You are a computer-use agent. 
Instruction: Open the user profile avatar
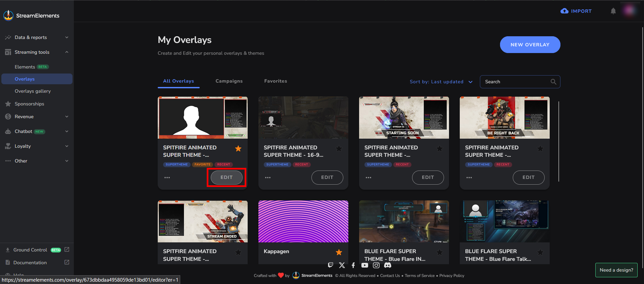pyautogui.click(x=629, y=11)
